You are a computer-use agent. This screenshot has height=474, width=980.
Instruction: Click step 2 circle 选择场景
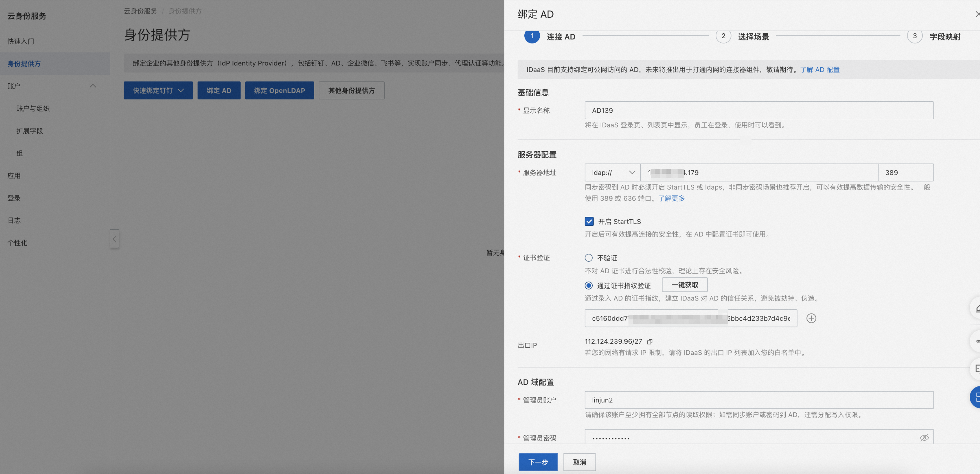[x=723, y=36]
